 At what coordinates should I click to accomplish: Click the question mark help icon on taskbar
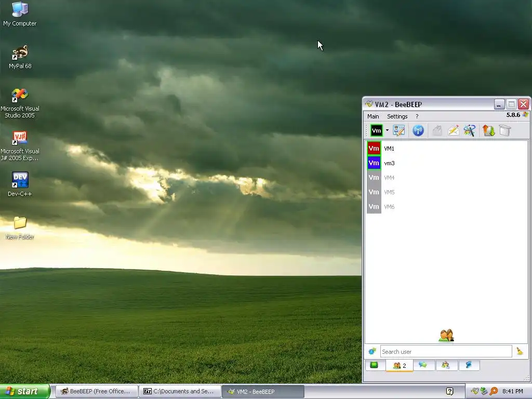click(450, 392)
